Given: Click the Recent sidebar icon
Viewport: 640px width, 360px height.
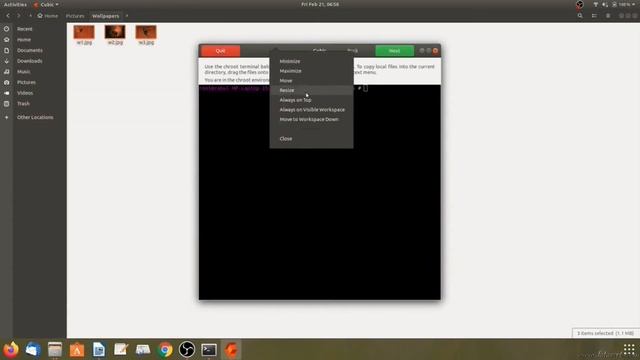Looking at the screenshot, I should coord(7,29).
